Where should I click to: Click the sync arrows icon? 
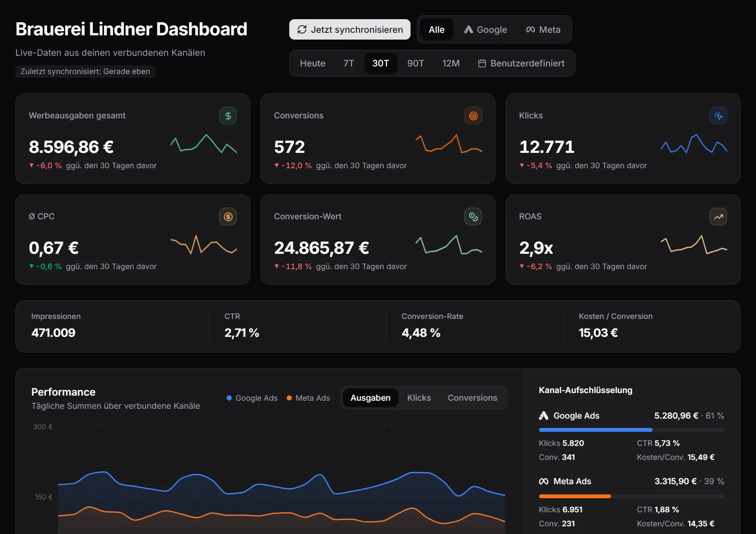[x=302, y=29]
